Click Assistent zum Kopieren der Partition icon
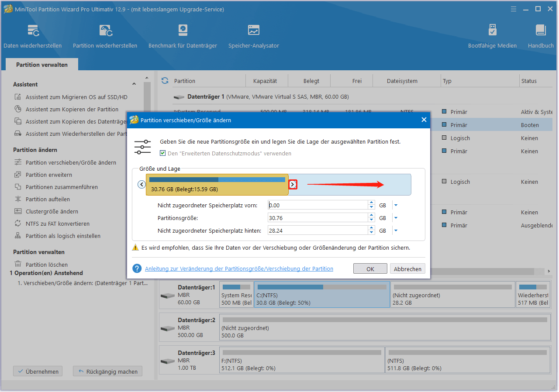 click(18, 109)
